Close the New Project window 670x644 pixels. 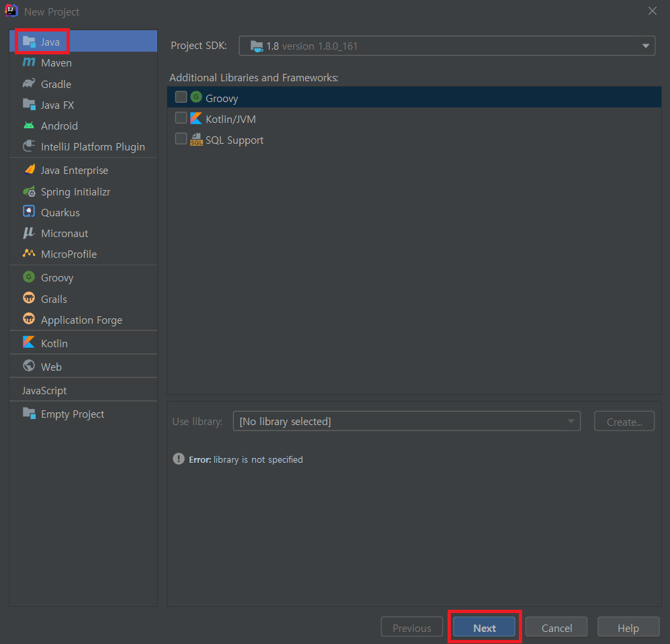(652, 11)
